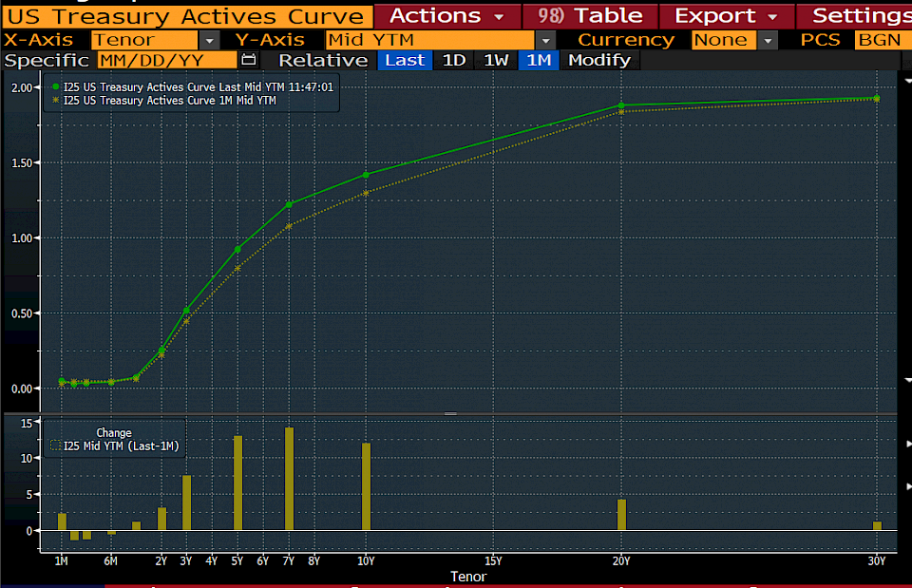This screenshot has height=588, width=912.
Task: Open the Export menu
Action: (726, 15)
